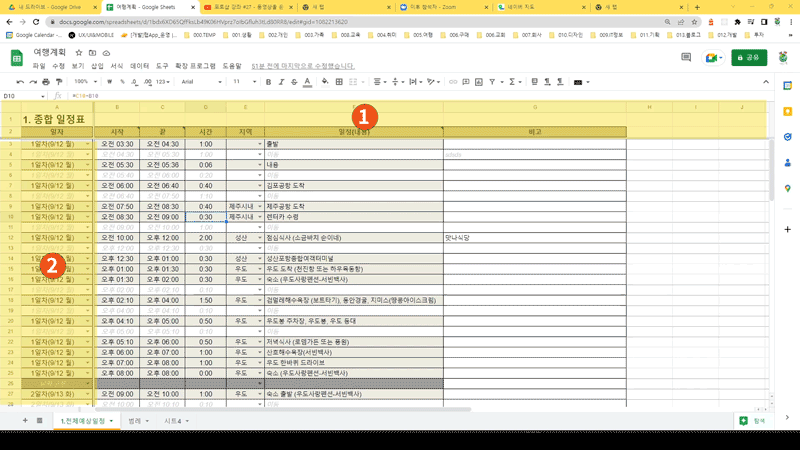
Task: Format as percent
Action: point(122,82)
